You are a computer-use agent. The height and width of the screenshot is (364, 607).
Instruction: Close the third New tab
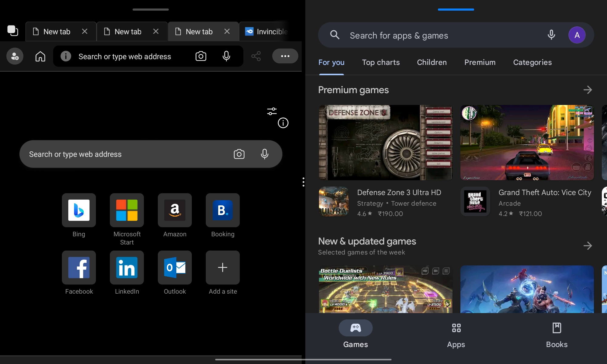[x=227, y=32]
